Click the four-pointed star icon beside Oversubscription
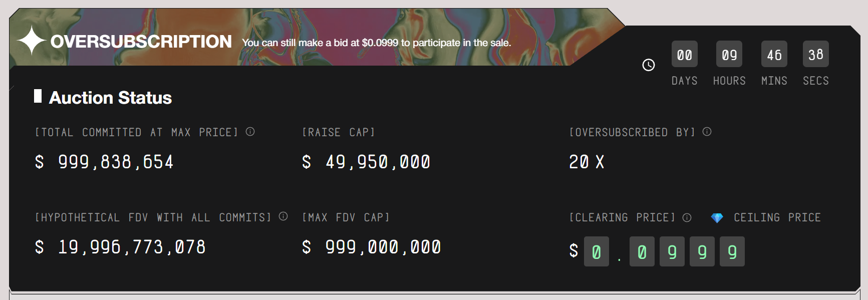This screenshot has height=300, width=868. click(31, 41)
